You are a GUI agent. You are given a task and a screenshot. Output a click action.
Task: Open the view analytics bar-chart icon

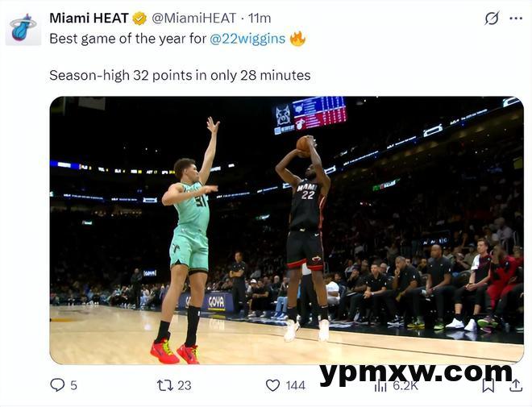tap(380, 386)
